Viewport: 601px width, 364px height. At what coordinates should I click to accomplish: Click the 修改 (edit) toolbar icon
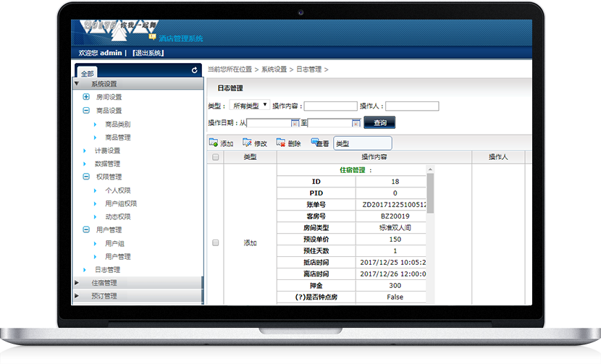pyautogui.click(x=248, y=143)
